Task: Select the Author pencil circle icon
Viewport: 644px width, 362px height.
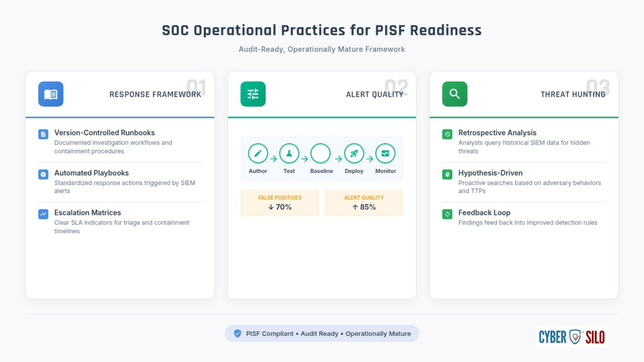Action: pyautogui.click(x=258, y=153)
